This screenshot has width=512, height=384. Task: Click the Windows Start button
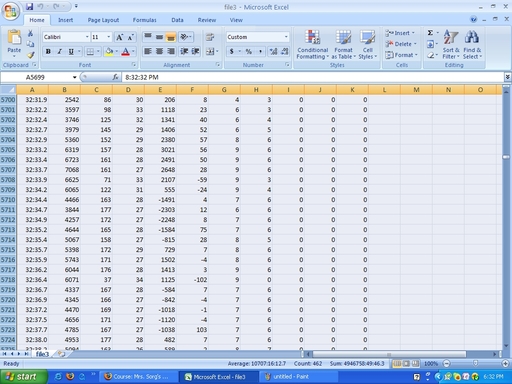pos(24,377)
